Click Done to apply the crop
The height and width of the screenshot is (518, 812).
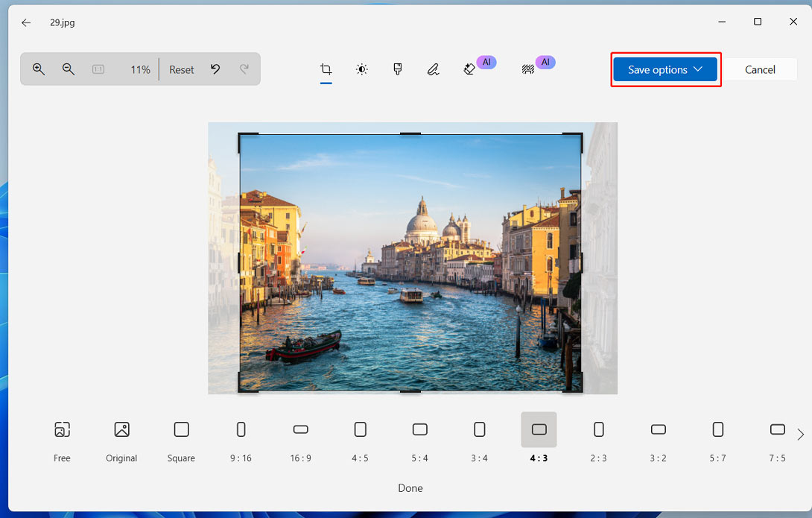pos(410,488)
